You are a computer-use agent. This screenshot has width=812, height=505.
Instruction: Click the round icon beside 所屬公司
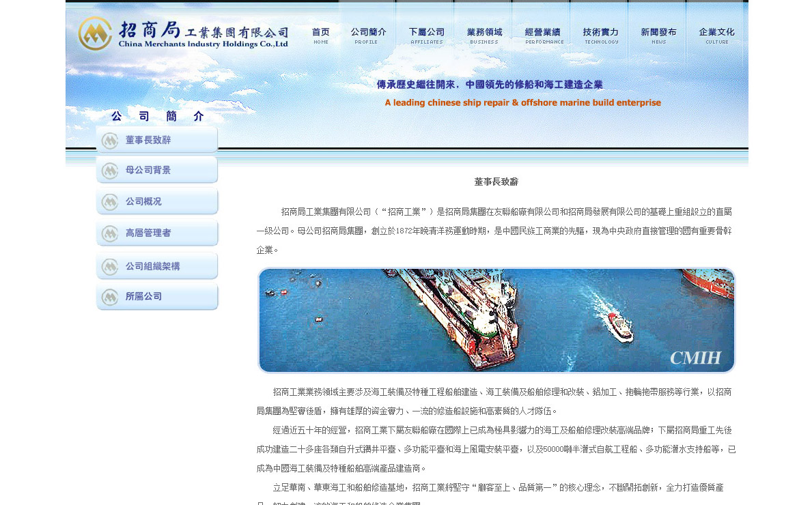tap(110, 298)
